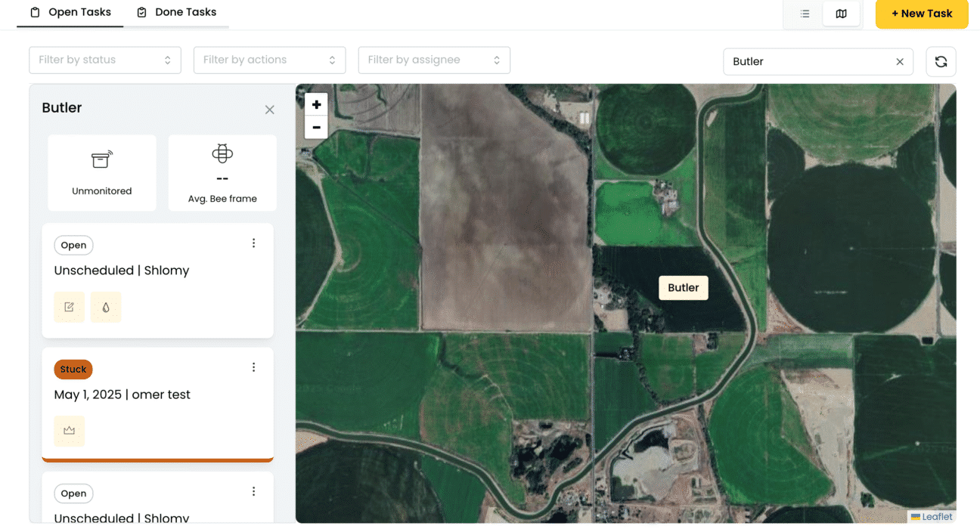Click the Leaflet attribution link

[x=932, y=517]
